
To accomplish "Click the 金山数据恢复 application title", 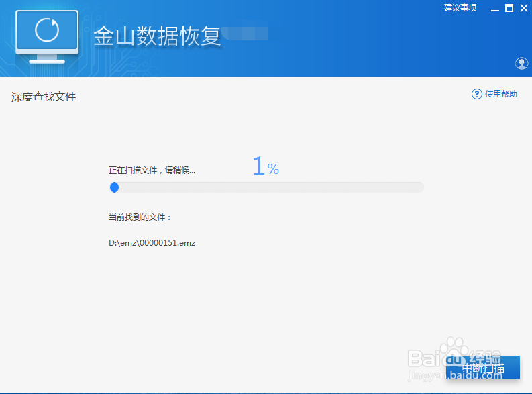I will (x=157, y=36).
